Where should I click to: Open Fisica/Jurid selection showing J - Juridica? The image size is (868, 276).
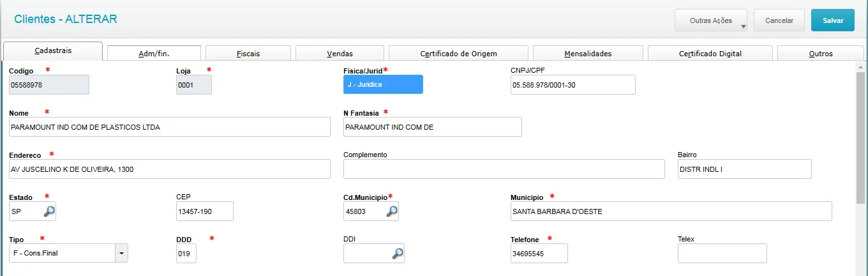(x=383, y=84)
